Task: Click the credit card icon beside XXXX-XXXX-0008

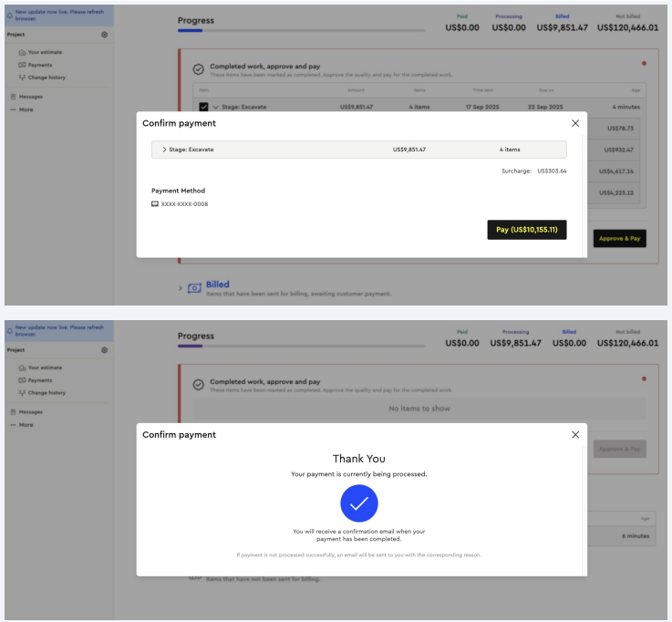Action: pos(155,204)
